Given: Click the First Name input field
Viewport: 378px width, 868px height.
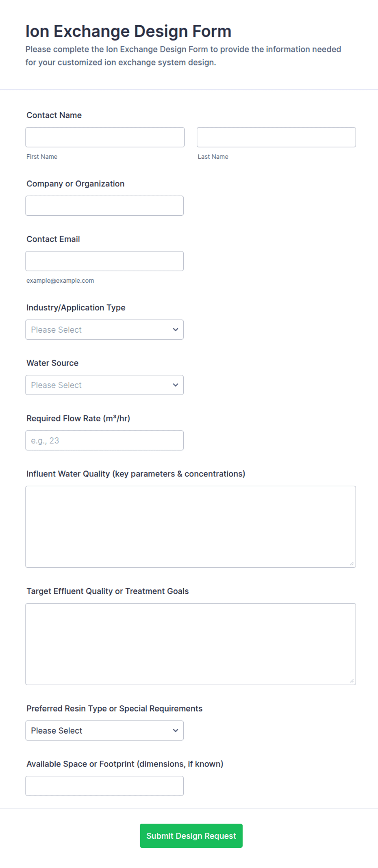Looking at the screenshot, I should pyautogui.click(x=105, y=137).
